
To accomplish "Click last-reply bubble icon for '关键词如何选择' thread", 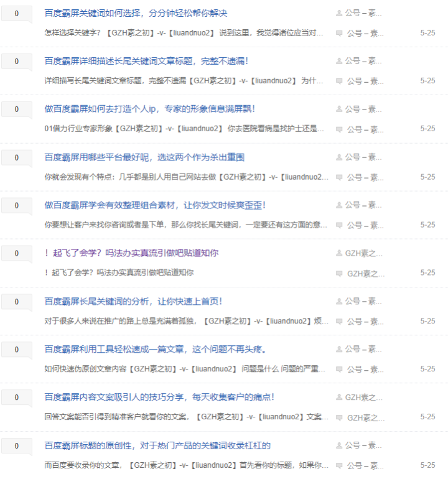I will [x=339, y=33].
